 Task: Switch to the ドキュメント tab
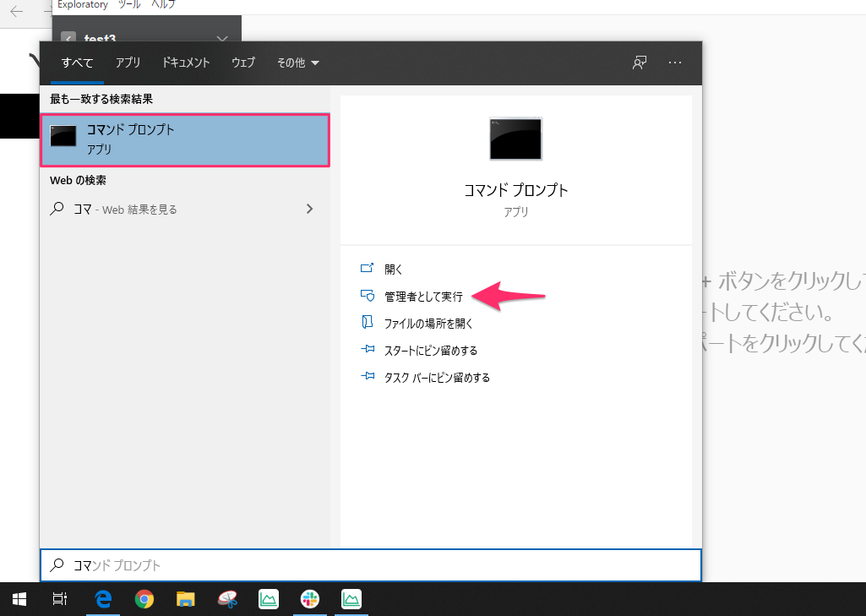coord(186,63)
